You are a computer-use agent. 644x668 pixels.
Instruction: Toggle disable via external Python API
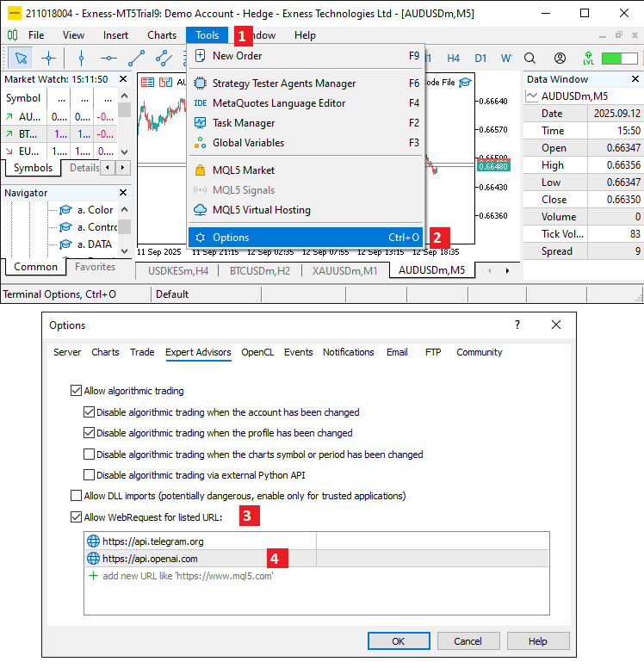click(89, 474)
